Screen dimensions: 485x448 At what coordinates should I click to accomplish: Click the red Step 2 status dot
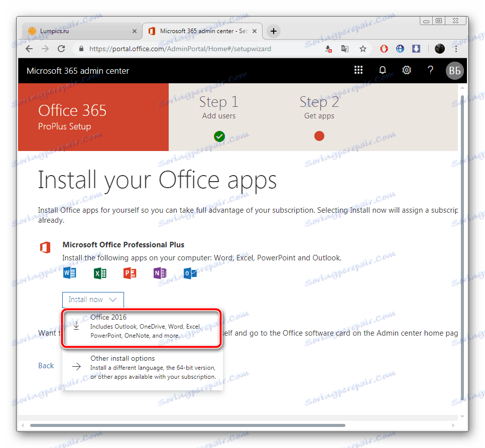(319, 136)
